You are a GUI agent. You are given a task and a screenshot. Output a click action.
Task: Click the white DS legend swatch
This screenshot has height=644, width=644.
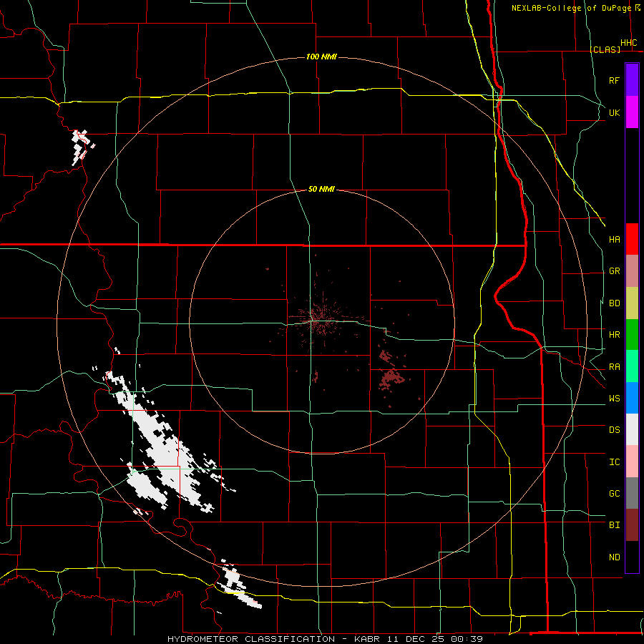(632, 429)
